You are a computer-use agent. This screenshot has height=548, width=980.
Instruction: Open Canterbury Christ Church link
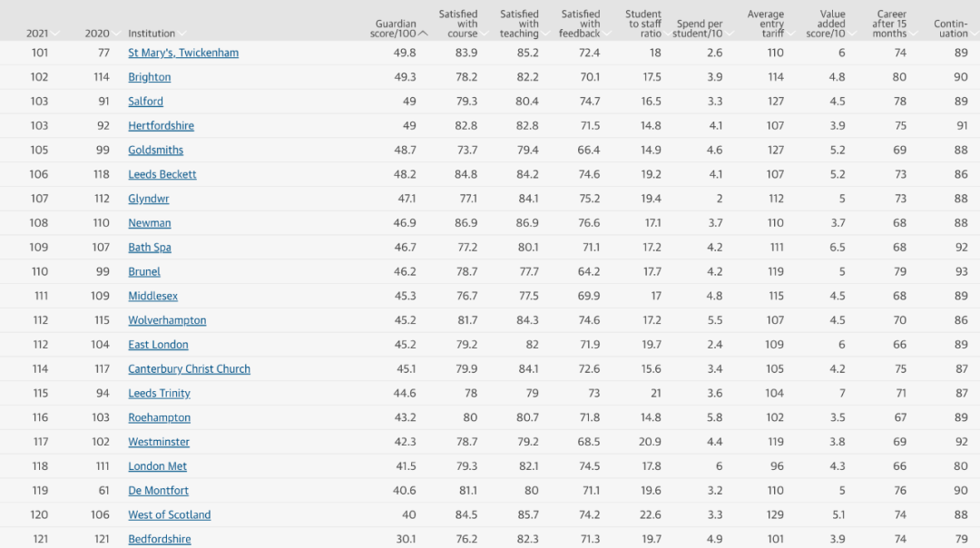190,369
